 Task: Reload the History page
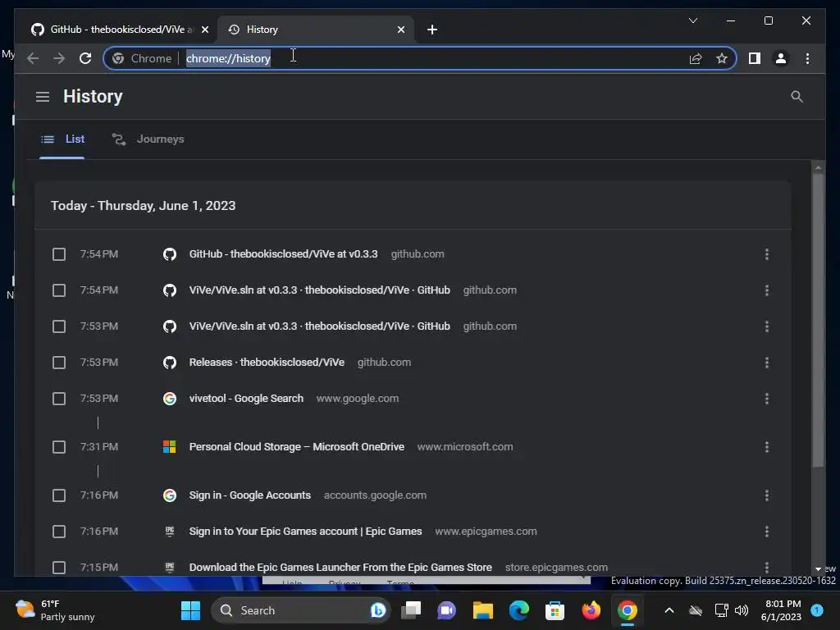point(85,58)
